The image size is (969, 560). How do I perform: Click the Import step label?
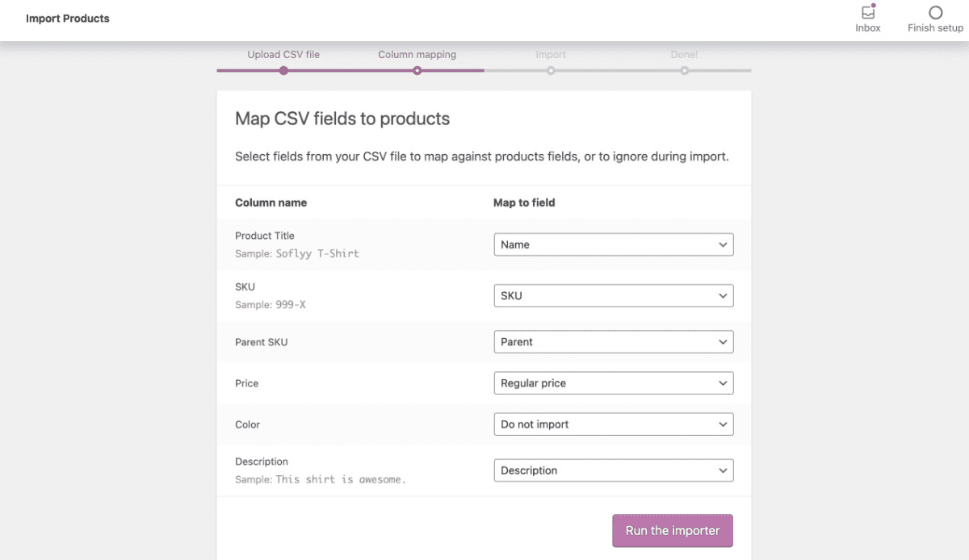(x=551, y=55)
